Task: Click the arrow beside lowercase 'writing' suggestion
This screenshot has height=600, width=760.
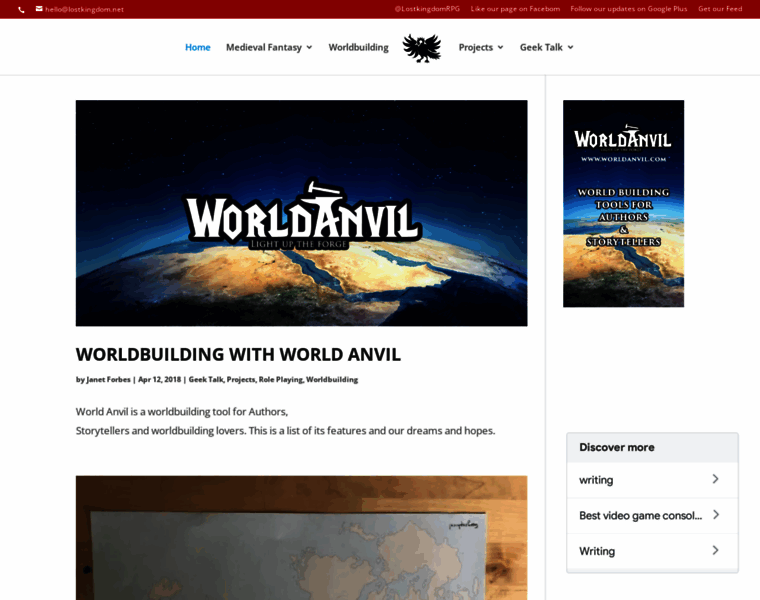Action: coord(715,479)
